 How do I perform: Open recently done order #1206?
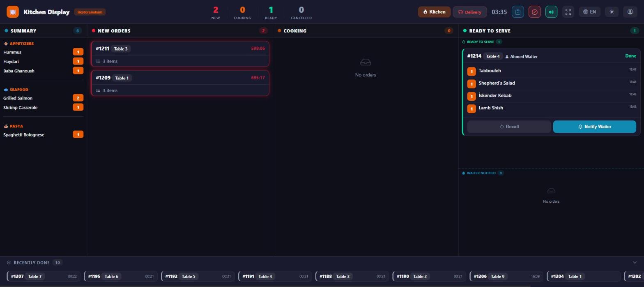pyautogui.click(x=506, y=276)
